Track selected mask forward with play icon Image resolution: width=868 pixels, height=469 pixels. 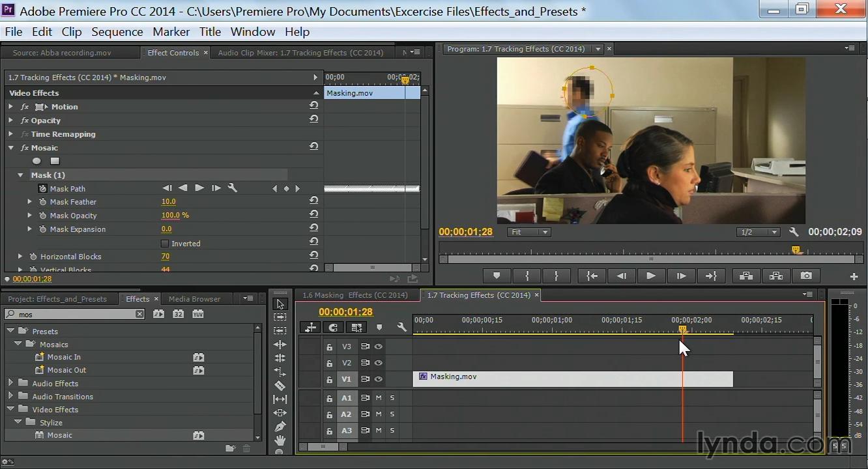pos(199,188)
